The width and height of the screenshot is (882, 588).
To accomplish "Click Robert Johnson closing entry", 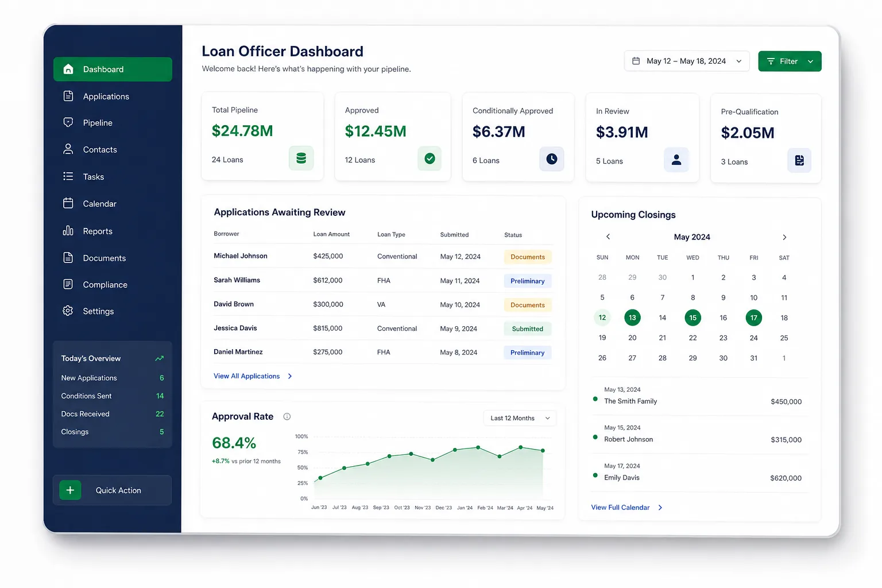I will tap(699, 435).
